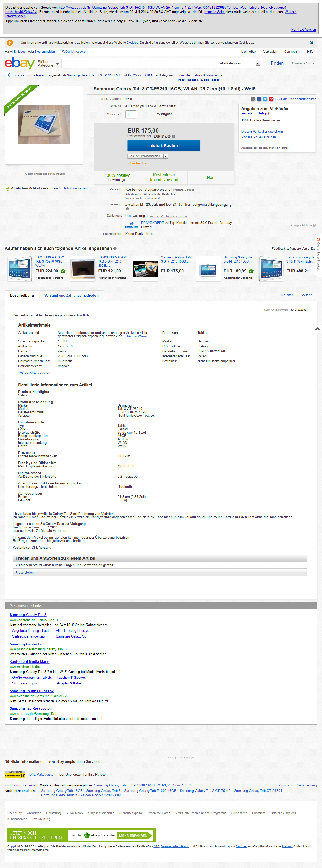
Task: Open the Community menu item
Action: click(292, 52)
